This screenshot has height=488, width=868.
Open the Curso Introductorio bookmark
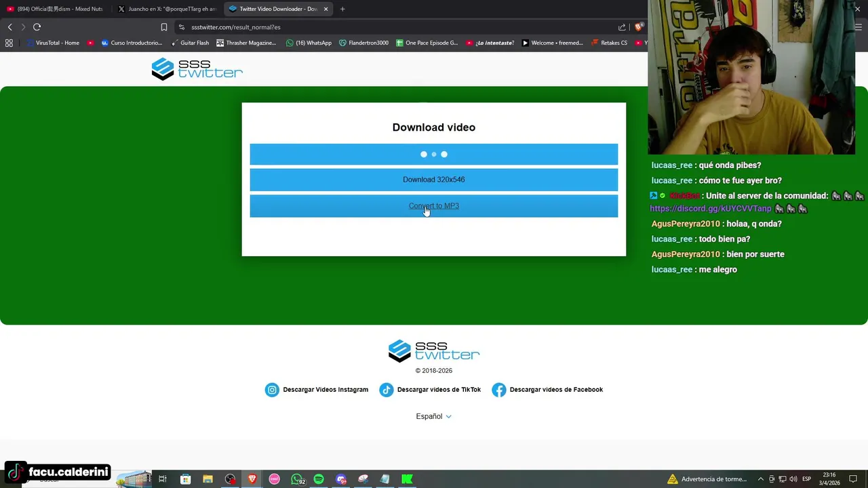click(132, 43)
